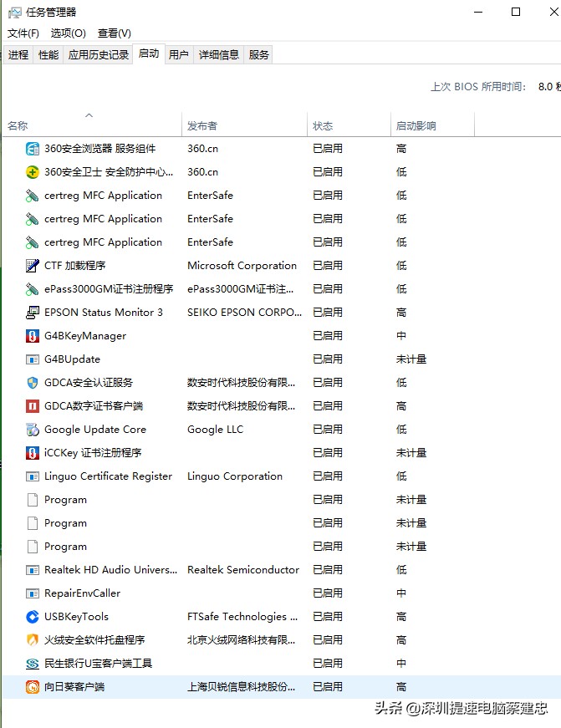This screenshot has width=561, height=728.
Task: Click the G4BKeyManager red icon
Action: tap(33, 336)
